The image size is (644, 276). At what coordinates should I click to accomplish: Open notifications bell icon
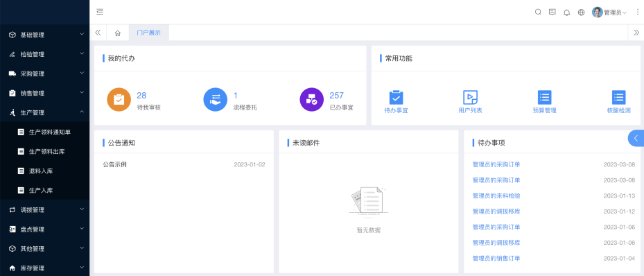click(x=567, y=12)
